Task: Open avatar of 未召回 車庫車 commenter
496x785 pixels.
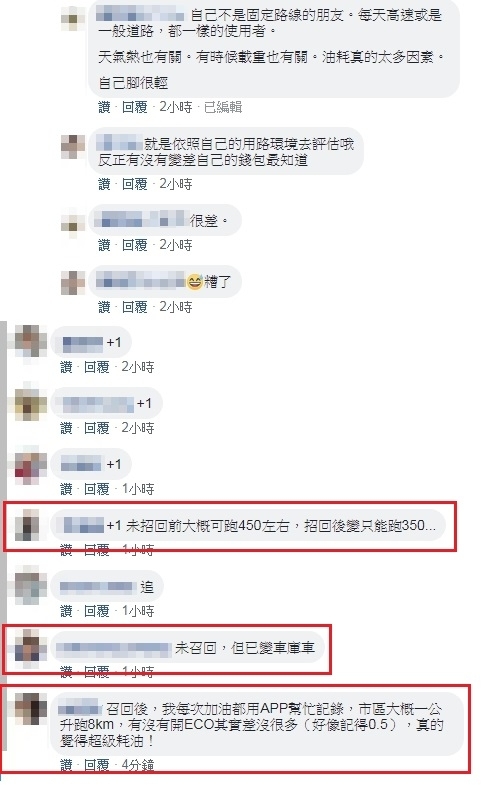Action: 30,647
